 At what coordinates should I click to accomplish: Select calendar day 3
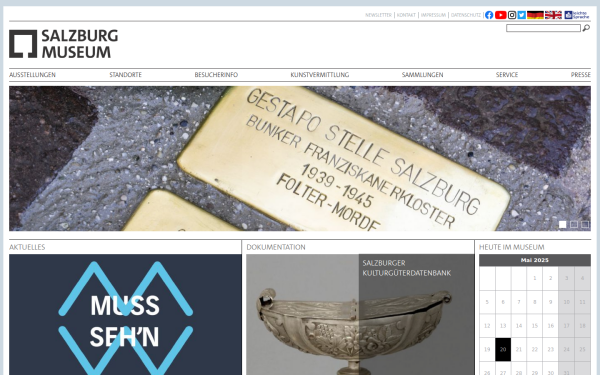point(567,278)
